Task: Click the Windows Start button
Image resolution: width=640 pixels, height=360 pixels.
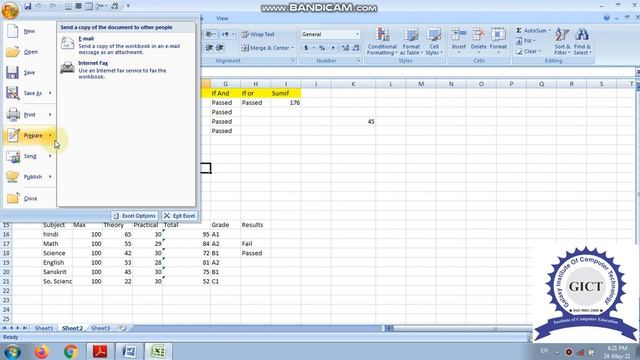Action: pyautogui.click(x=12, y=351)
